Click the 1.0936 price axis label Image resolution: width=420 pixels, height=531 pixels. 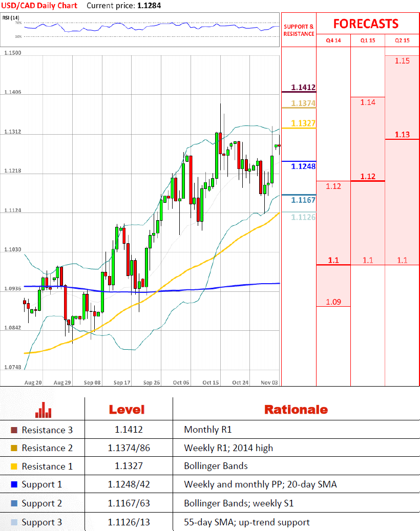pyautogui.click(x=12, y=288)
